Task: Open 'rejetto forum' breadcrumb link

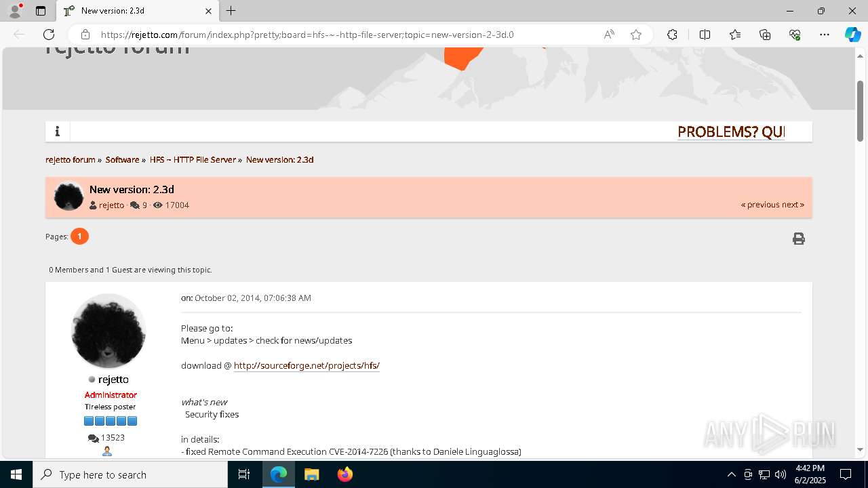Action: (71, 160)
